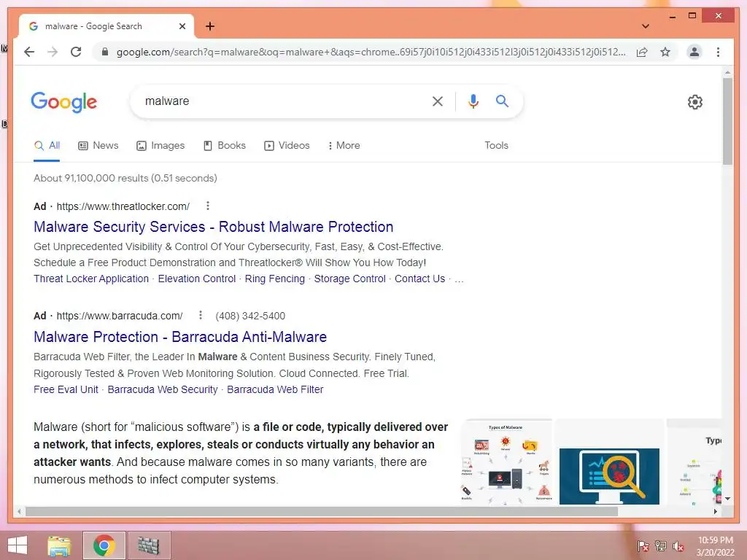Screen dimensions: 747x560
Task: Select the All results tab
Action: 47,145
